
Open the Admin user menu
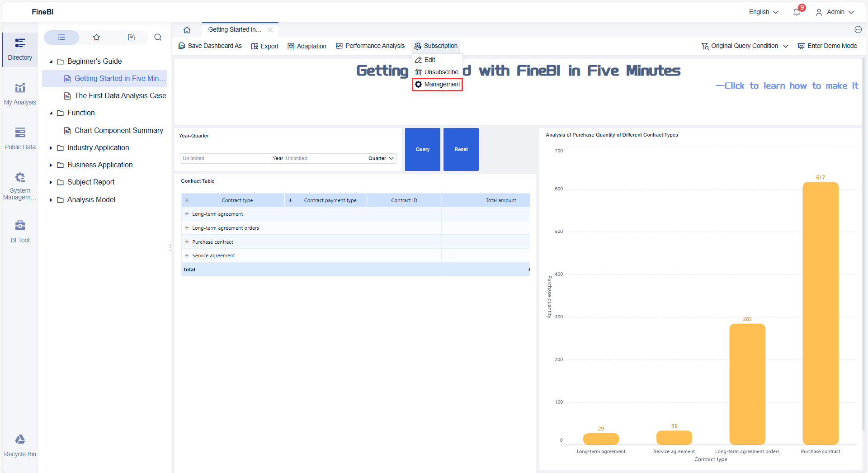(x=835, y=12)
